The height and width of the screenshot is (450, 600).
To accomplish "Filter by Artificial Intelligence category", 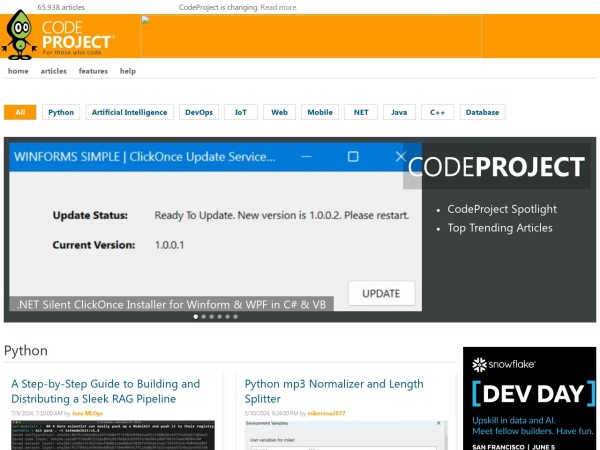I will [x=129, y=112].
